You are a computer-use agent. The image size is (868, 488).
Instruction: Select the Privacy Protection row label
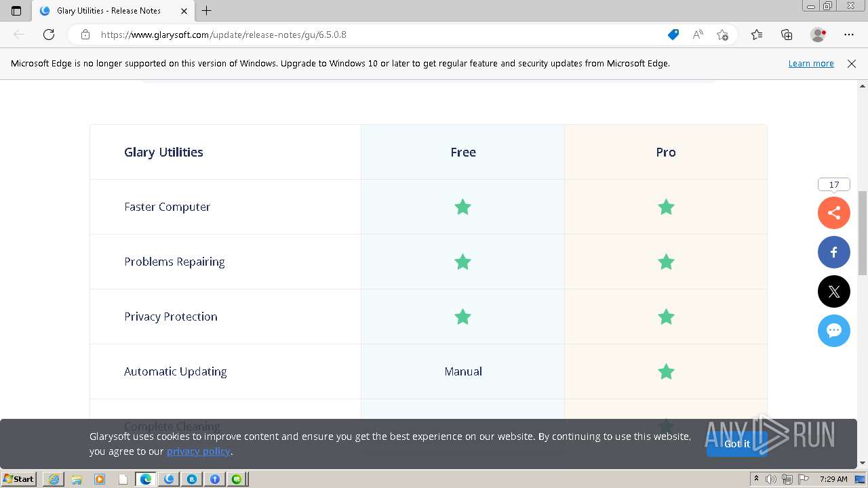tap(171, 317)
